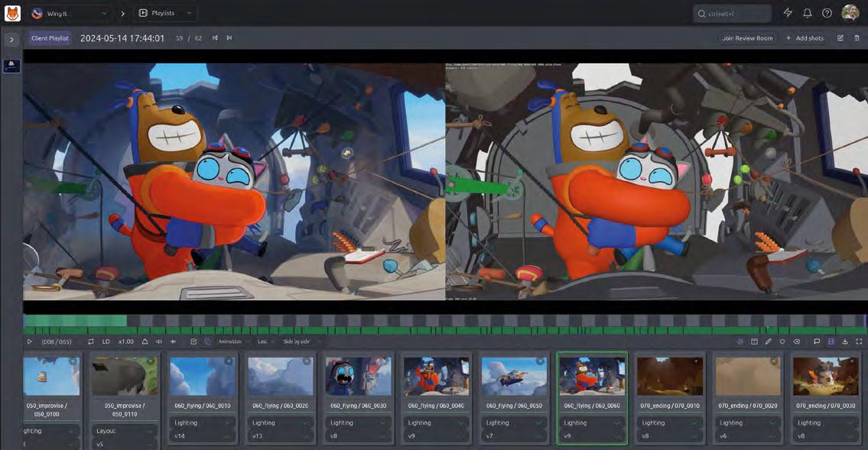Click the (008 / 055) frame counter
868x450 pixels.
[x=57, y=342]
